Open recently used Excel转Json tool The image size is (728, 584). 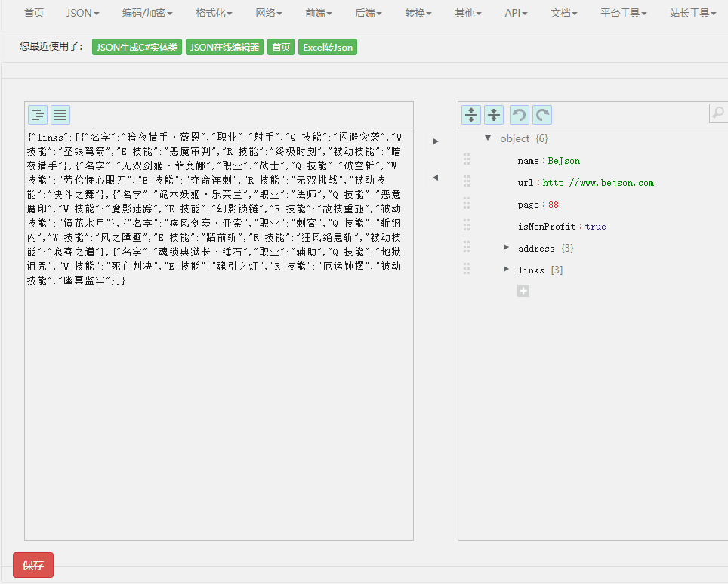328,47
